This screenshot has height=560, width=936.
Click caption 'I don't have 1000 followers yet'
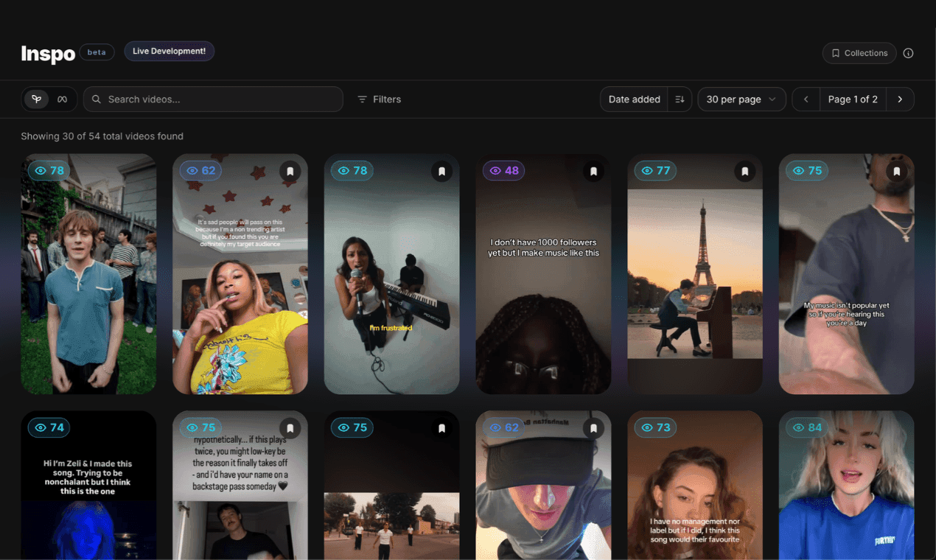(544, 248)
